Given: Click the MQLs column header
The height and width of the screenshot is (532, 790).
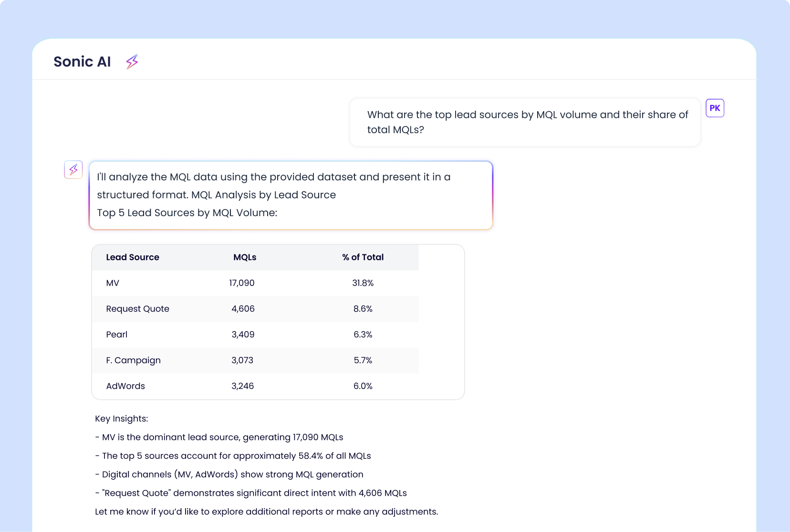Looking at the screenshot, I should tap(245, 257).
